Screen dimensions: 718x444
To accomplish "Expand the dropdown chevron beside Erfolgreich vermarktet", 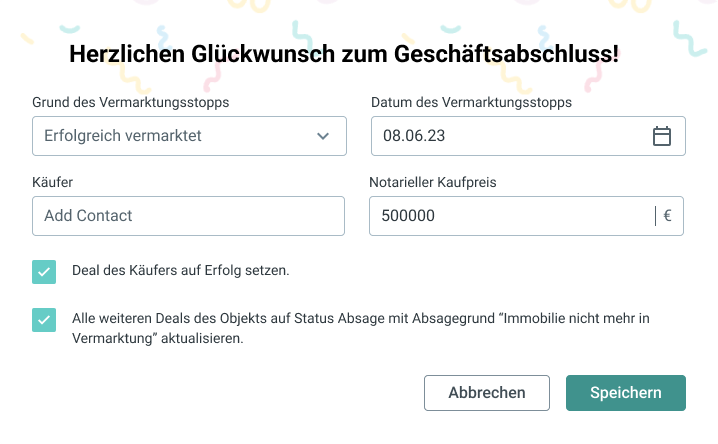I will (x=323, y=136).
